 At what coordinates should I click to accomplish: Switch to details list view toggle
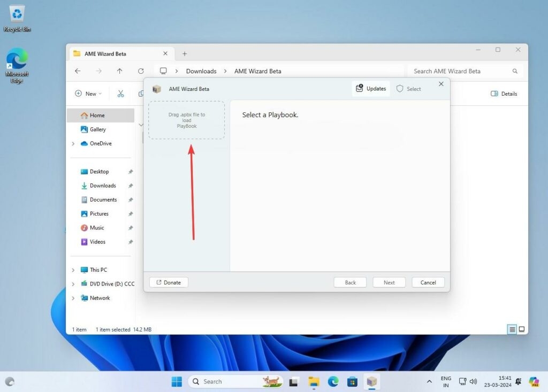[x=512, y=329]
